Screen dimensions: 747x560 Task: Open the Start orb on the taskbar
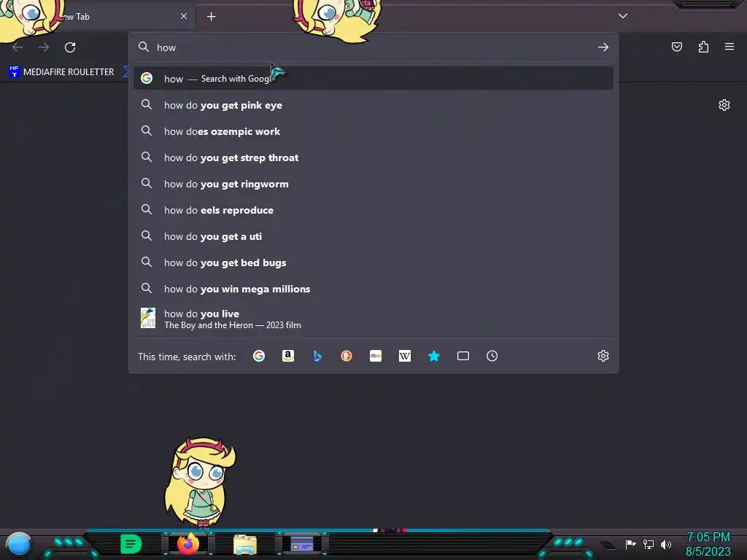pos(19,544)
